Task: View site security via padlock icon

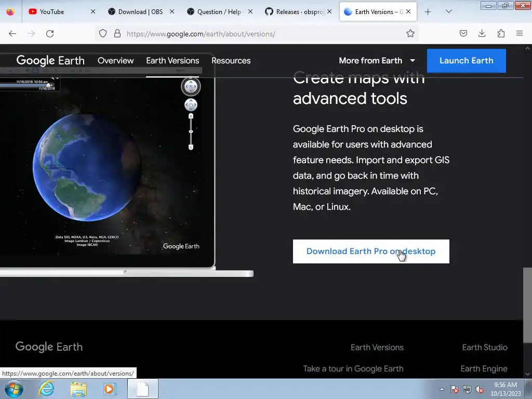Action: [x=117, y=34]
